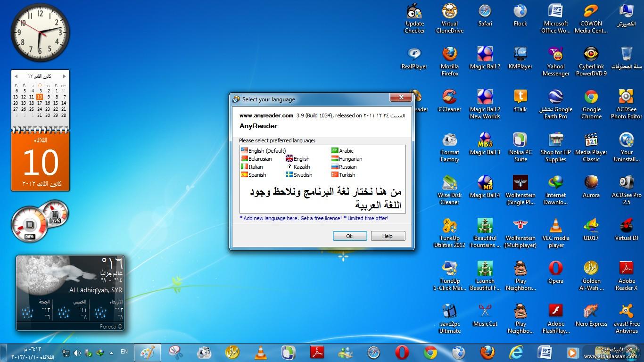Open Format Factory desktop icon

450,148
